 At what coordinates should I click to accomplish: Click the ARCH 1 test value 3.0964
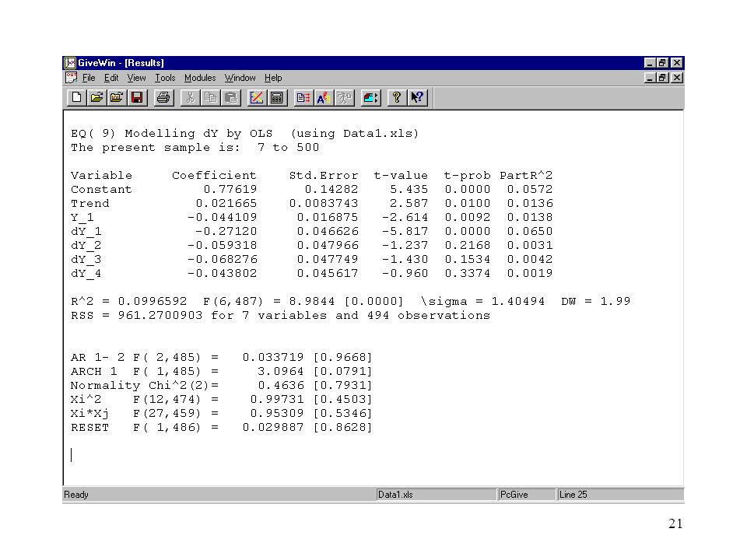[x=281, y=372]
